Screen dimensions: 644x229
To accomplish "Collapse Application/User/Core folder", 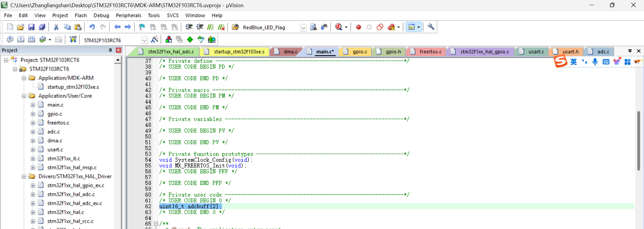I will 24,96.
